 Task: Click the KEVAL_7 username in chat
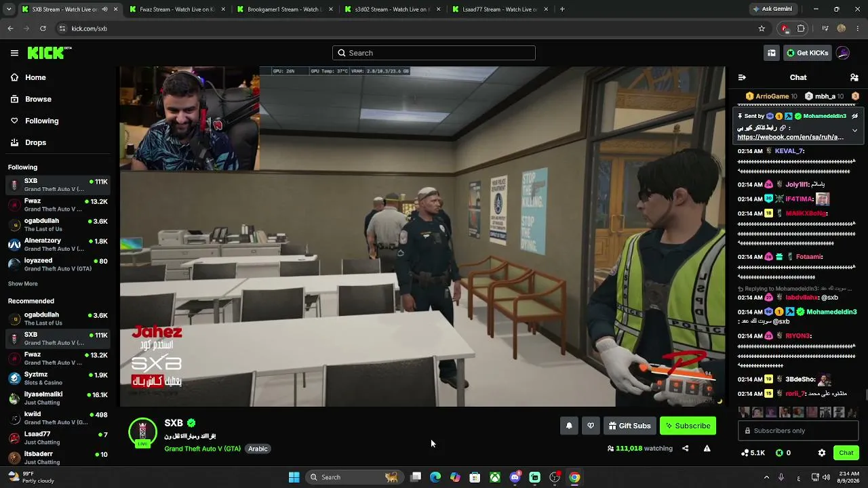pos(789,151)
